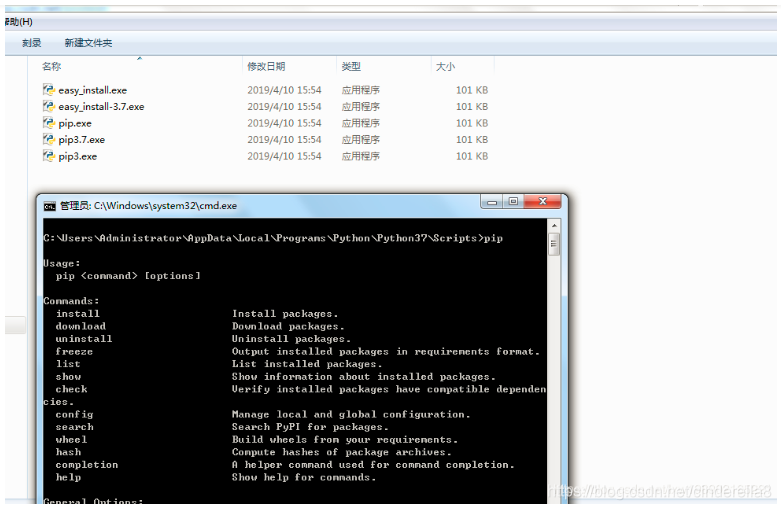Click the cmd.exe window title bar text
The image size is (781, 510).
(148, 206)
